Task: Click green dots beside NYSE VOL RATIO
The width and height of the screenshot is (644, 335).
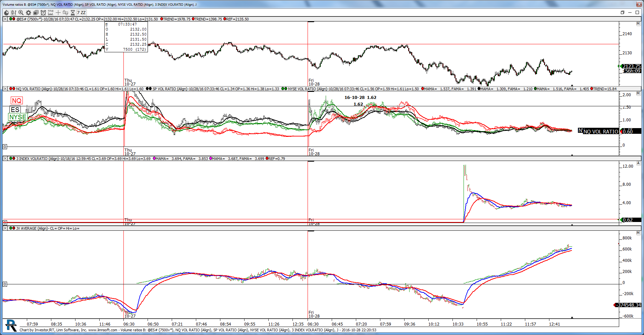Action: pos(284,89)
